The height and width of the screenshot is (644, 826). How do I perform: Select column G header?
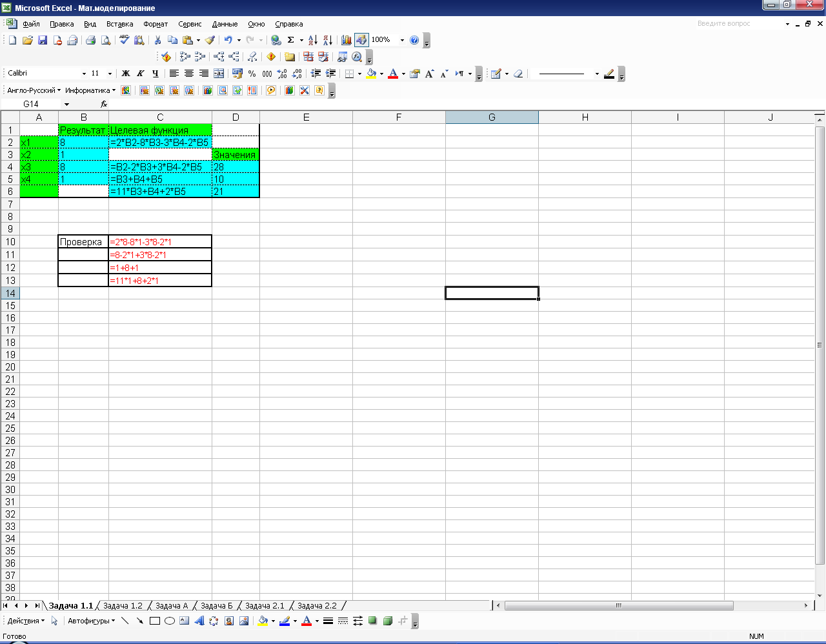[x=492, y=117]
